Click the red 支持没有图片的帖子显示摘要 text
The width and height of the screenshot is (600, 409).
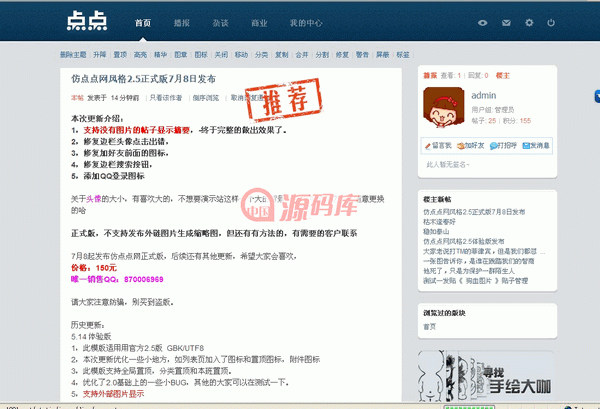point(137,130)
